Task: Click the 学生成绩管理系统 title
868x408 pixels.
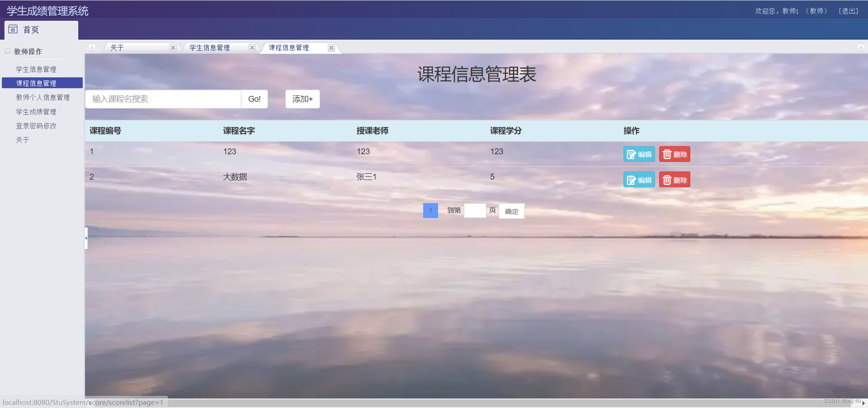Action: (x=47, y=11)
